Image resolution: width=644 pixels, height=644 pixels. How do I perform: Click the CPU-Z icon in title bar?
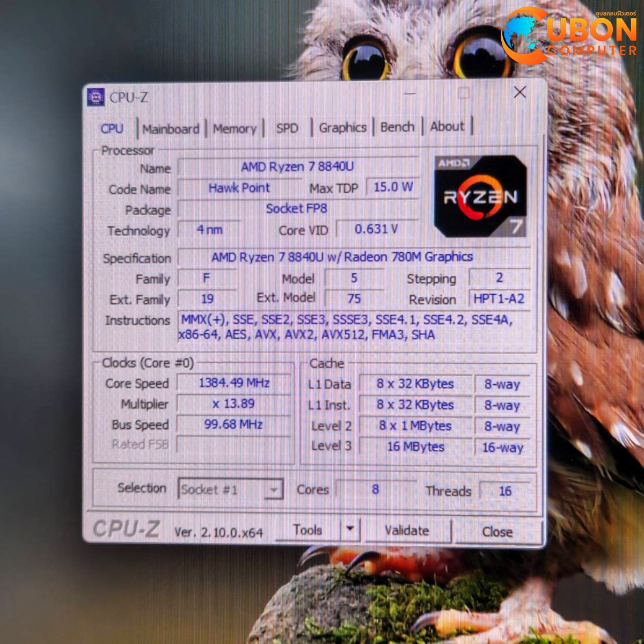[x=96, y=97]
